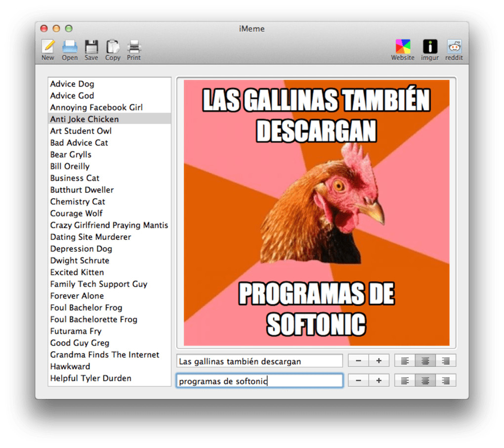Open a file with the Open icon
This screenshot has height=448, width=504.
coord(70,49)
